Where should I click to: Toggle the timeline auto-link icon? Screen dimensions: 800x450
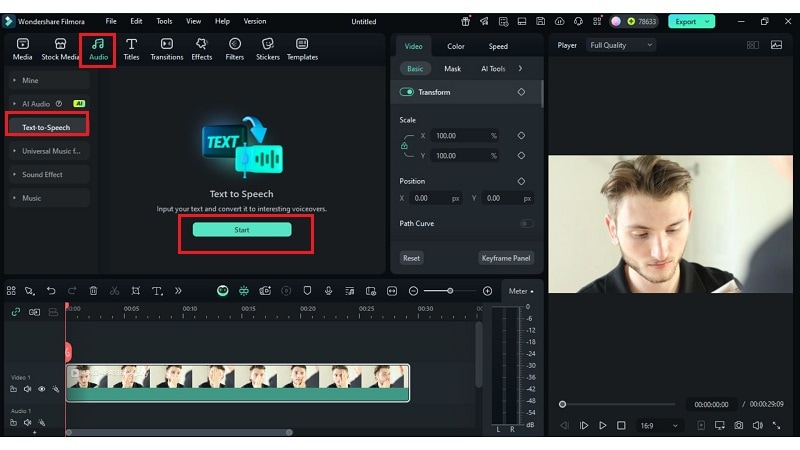[x=16, y=312]
